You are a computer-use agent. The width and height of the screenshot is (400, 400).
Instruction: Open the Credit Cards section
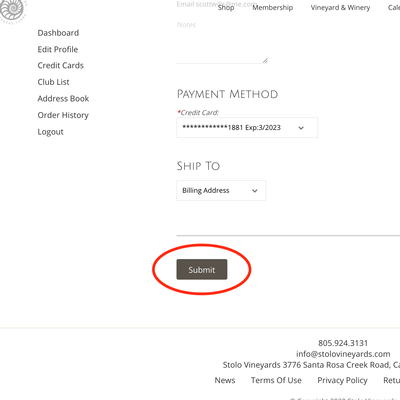(60, 65)
